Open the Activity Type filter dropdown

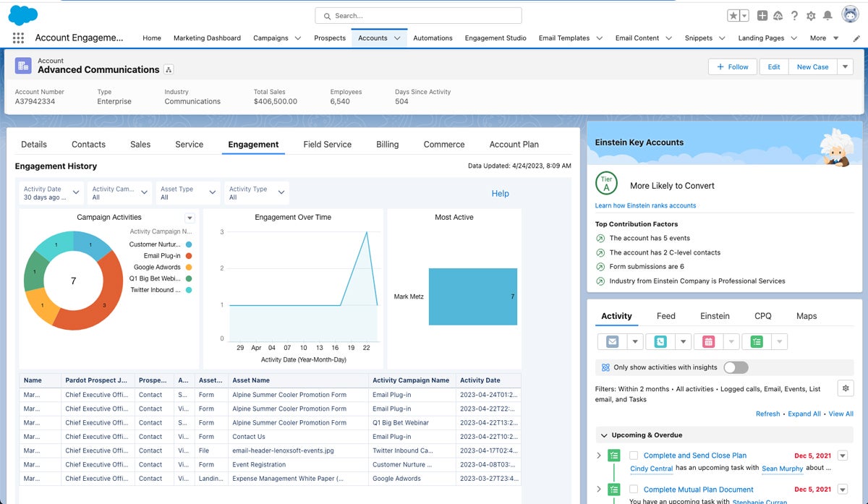[257, 193]
